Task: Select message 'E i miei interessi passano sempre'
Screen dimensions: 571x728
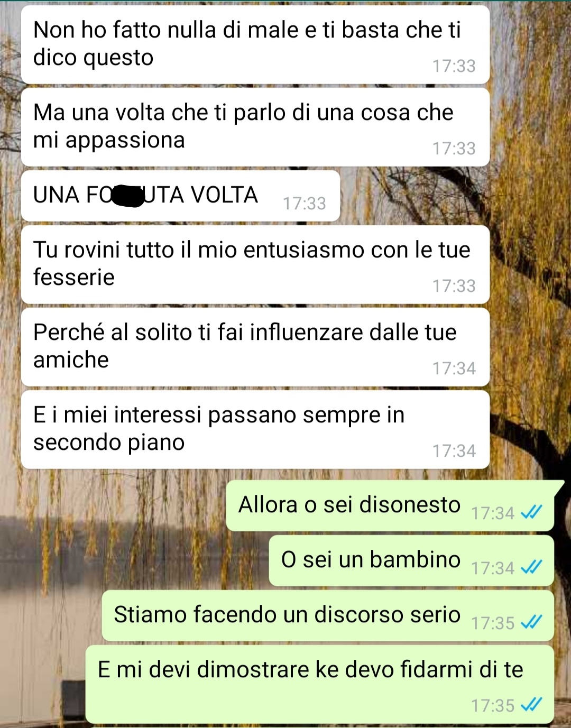Action: 255,429
